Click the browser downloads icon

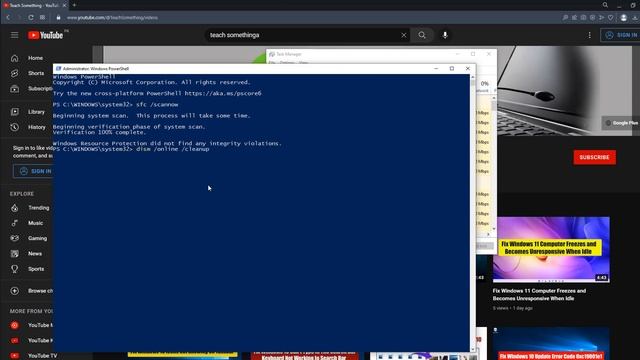635,18
